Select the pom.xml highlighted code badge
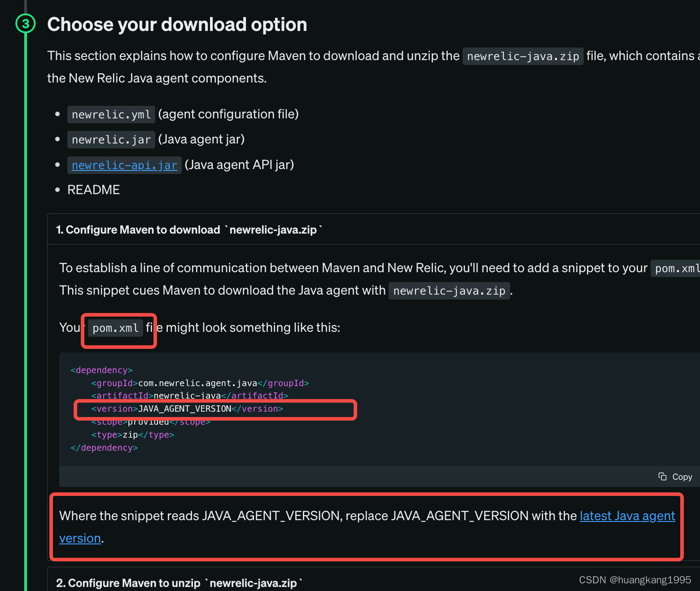Viewport: 700px width, 591px height. (x=115, y=328)
